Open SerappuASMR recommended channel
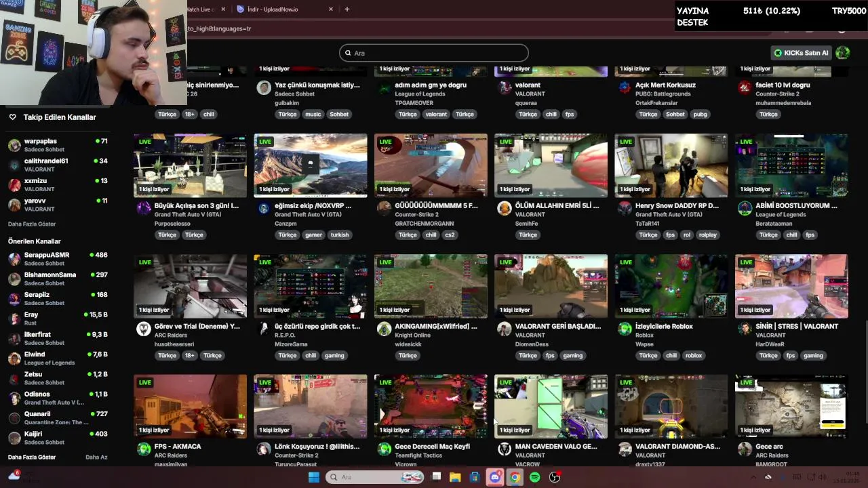This screenshot has width=868, height=488. [58, 259]
